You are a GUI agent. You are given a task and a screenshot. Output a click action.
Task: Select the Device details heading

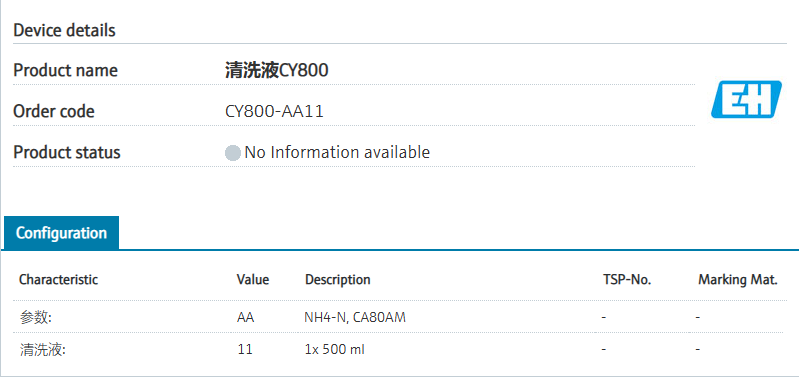pyautogui.click(x=64, y=31)
